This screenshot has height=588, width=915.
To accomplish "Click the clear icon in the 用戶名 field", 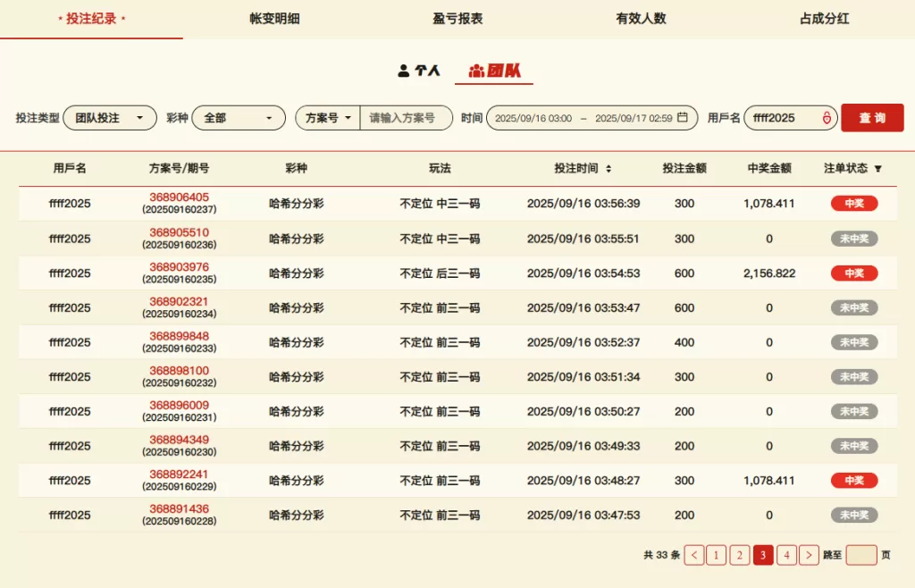I will tap(827, 118).
